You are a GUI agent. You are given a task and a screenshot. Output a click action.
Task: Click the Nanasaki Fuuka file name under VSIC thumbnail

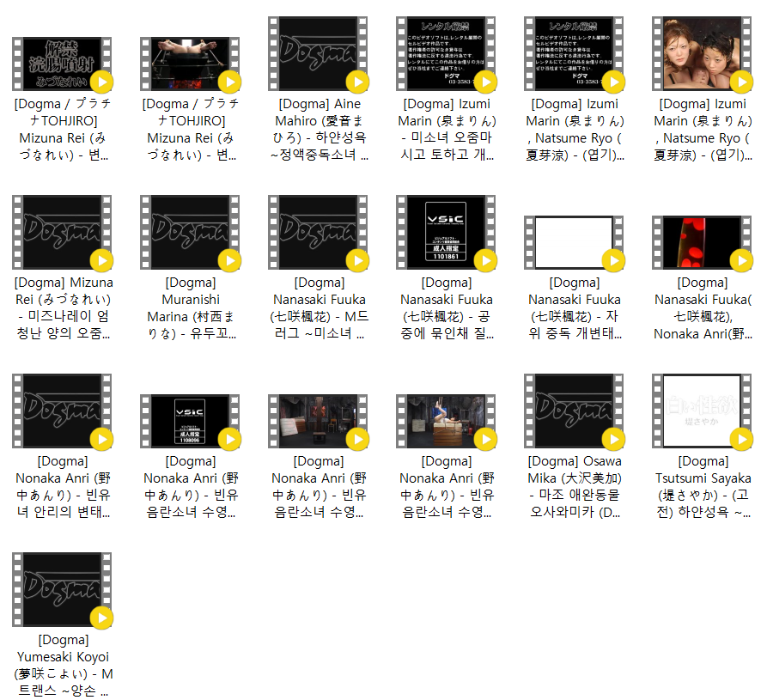pos(447,308)
